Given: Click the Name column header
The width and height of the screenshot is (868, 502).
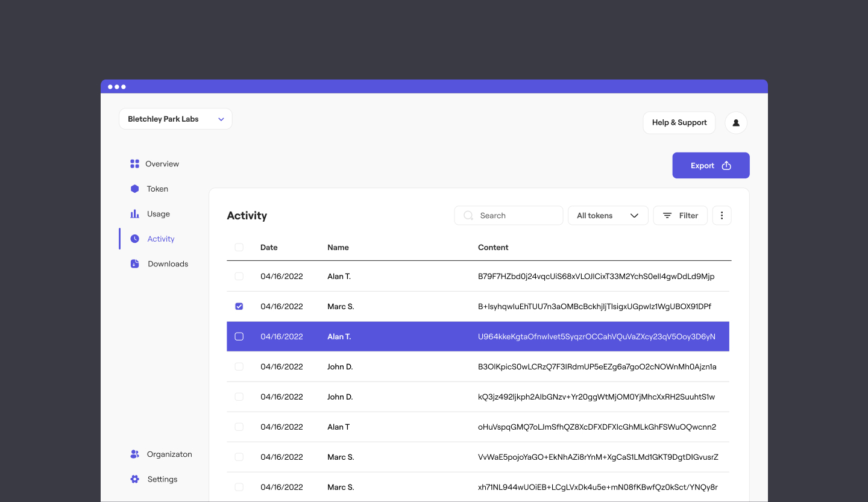Looking at the screenshot, I should 338,247.
